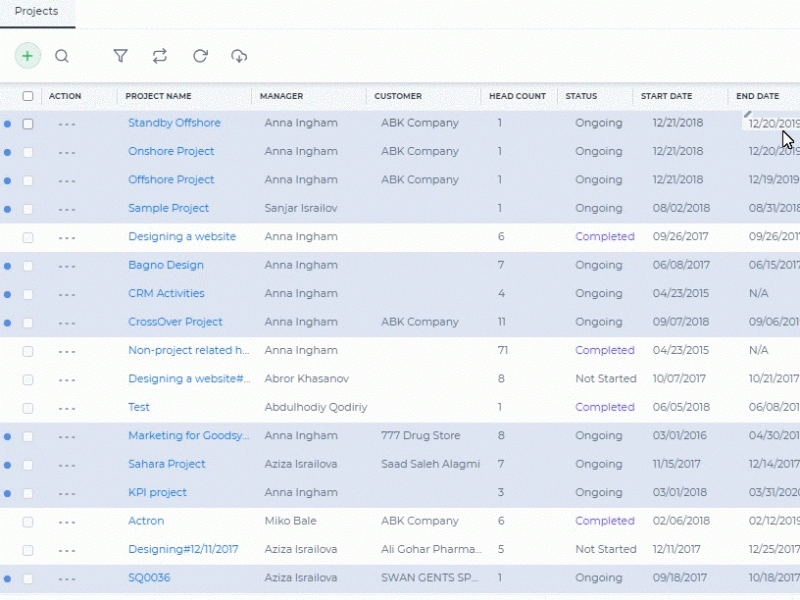The width and height of the screenshot is (800, 600).
Task: Toggle the select-all header checkbox
Action: click(x=28, y=96)
